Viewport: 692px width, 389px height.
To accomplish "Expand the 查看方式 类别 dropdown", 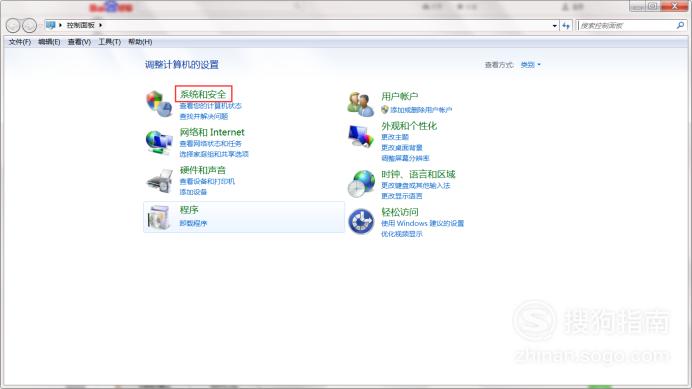I will click(x=530, y=65).
